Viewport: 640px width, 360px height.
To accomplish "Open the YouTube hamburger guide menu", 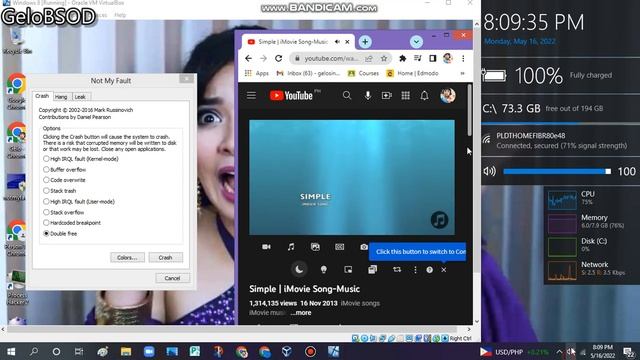I will [251, 96].
